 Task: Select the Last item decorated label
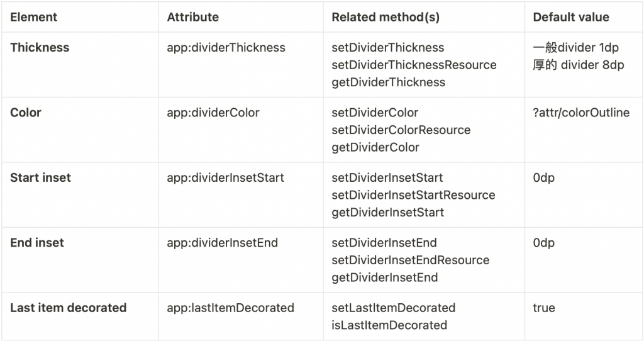point(68,308)
